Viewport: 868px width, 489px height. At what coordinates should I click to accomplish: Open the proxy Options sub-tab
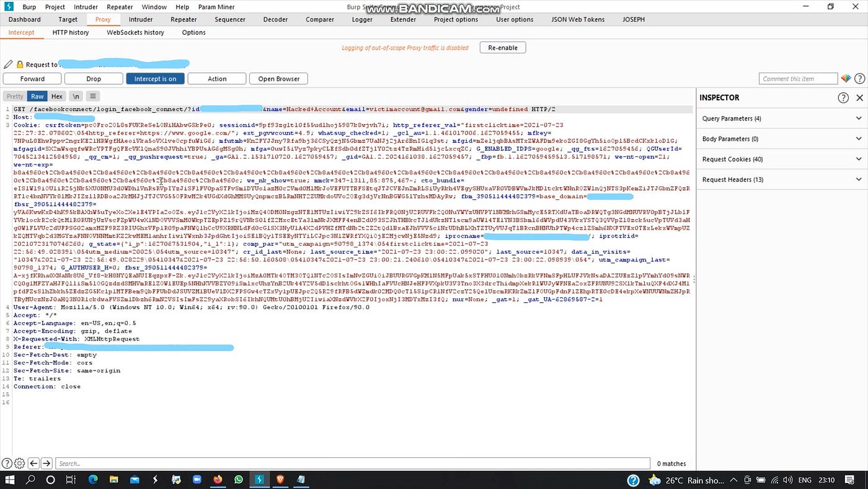click(193, 32)
